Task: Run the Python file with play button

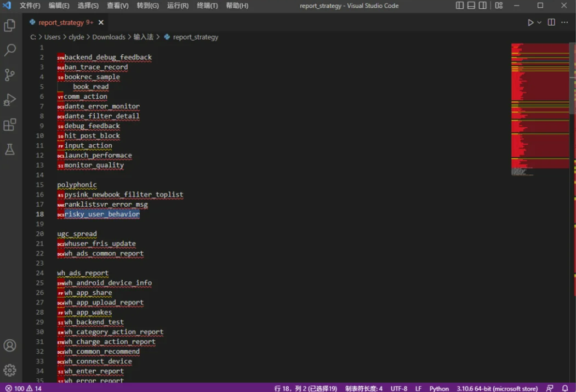Action: tap(531, 22)
